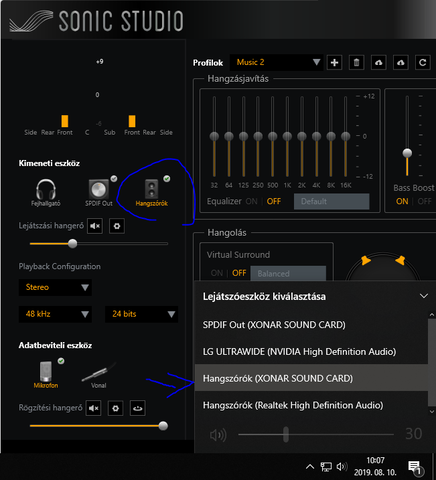The height and width of the screenshot is (480, 436).
Task: Click the 1K equalizer band slider
Action: tap(287, 136)
